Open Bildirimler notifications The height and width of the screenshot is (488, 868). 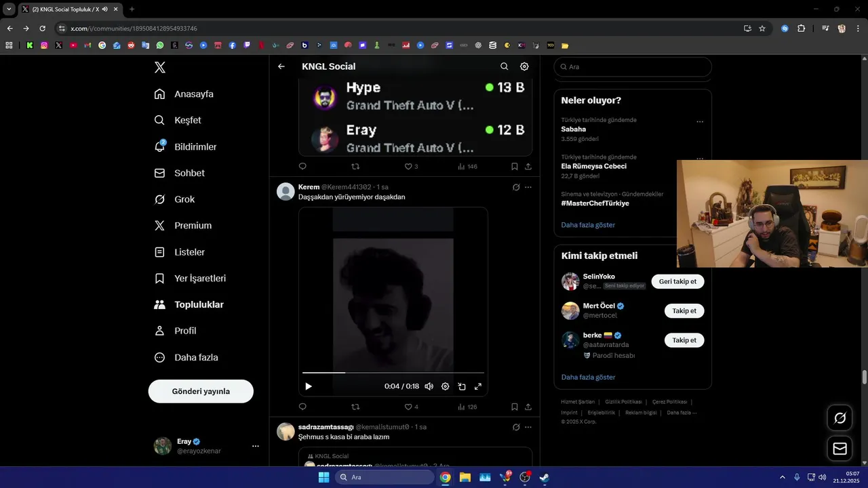[185, 146]
